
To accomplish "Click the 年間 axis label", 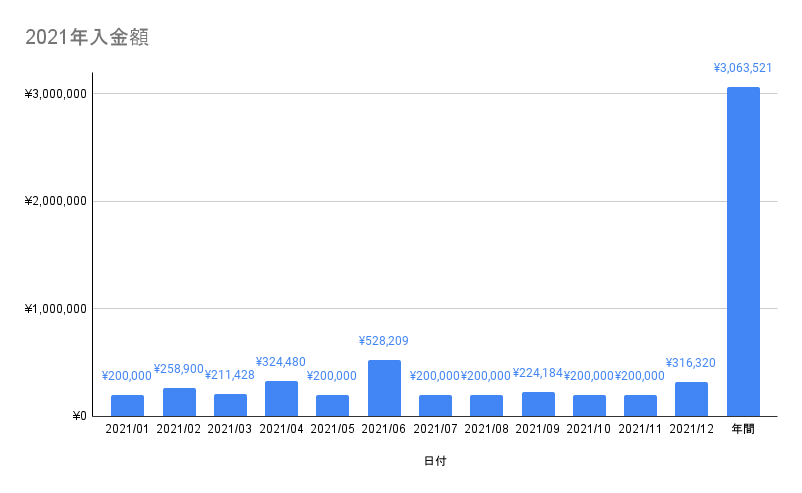I will [743, 429].
